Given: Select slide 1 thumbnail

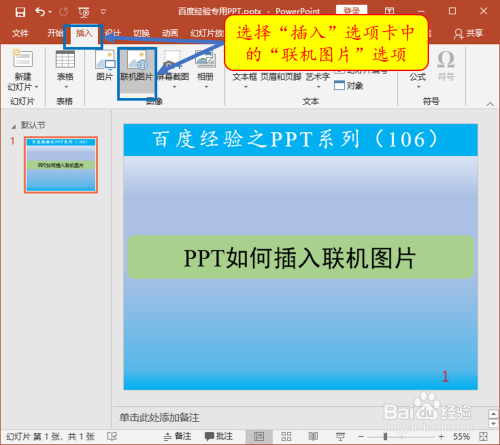Looking at the screenshot, I should pyautogui.click(x=61, y=165).
